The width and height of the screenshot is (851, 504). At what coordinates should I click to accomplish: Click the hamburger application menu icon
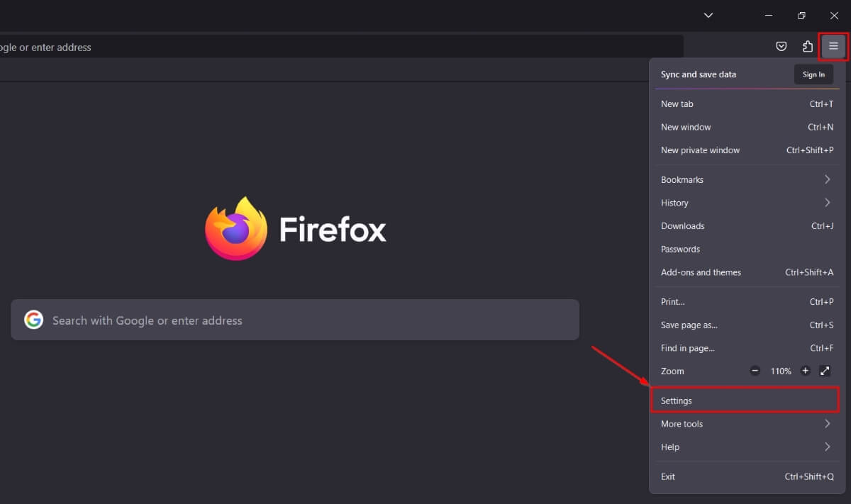pos(833,46)
